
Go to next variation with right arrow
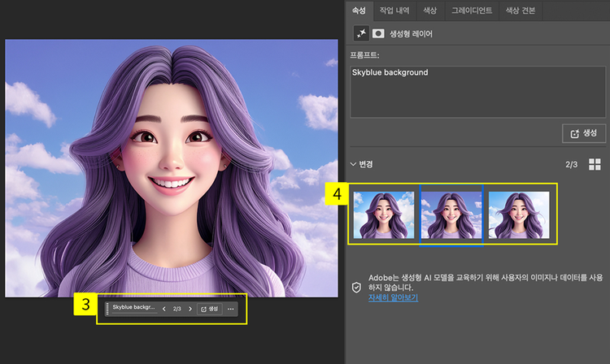click(x=190, y=309)
